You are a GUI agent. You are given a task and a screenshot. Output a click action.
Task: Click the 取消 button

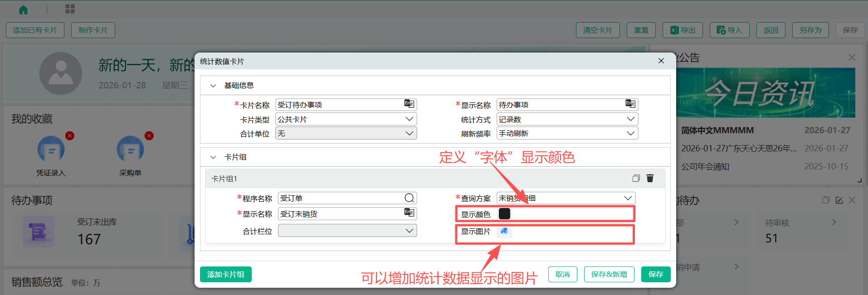coord(562,274)
